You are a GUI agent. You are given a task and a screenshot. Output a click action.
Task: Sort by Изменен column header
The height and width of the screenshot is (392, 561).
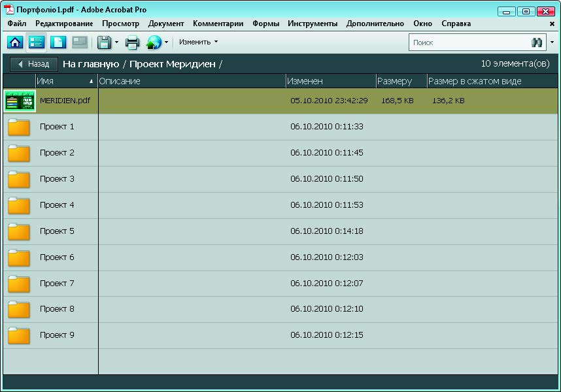331,81
